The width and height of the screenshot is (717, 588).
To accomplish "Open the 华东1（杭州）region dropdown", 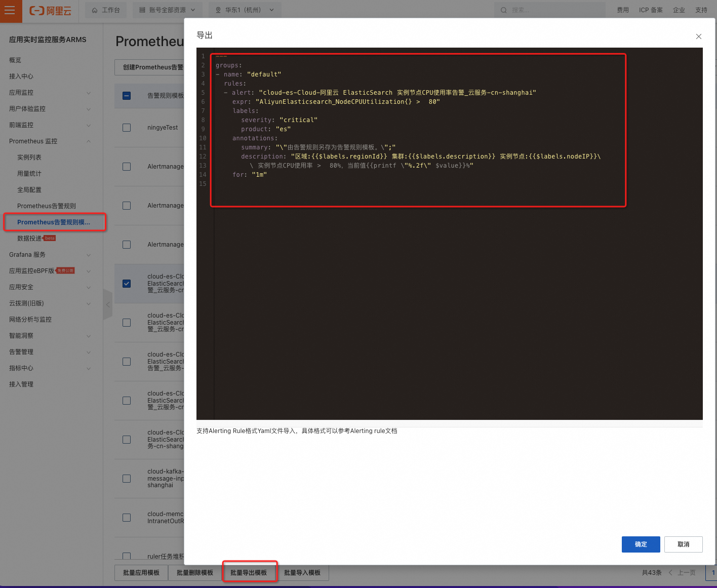I will (x=245, y=10).
